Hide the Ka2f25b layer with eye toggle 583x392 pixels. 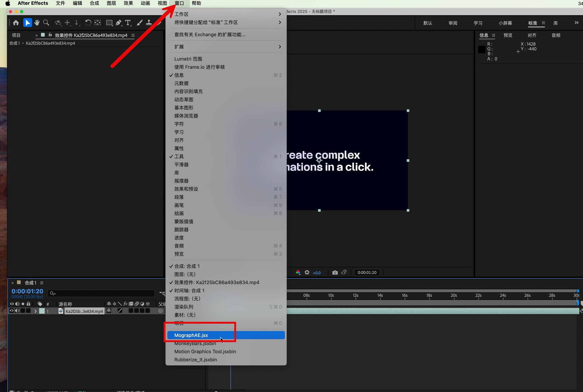(x=12, y=311)
